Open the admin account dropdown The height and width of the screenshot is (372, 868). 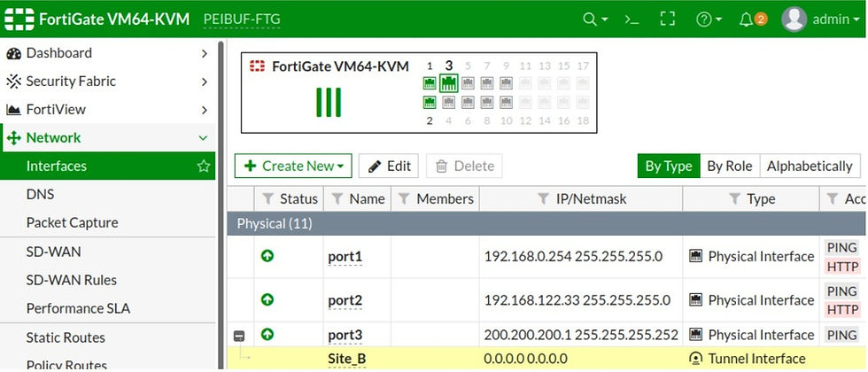pos(836,19)
